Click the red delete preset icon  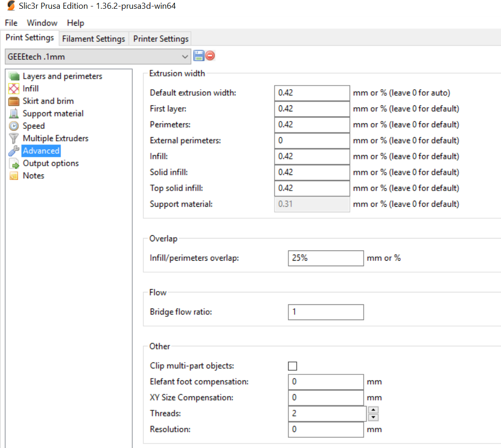click(210, 56)
